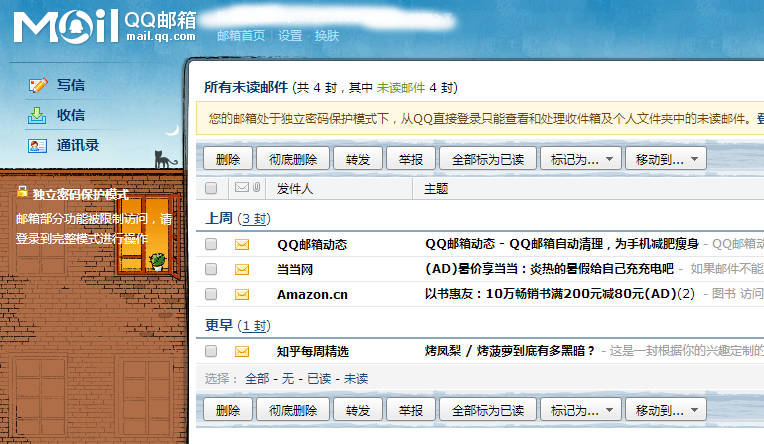The height and width of the screenshot is (444, 764).
Task: Click the green 未读邮件 link in the title
Action: pos(401,88)
